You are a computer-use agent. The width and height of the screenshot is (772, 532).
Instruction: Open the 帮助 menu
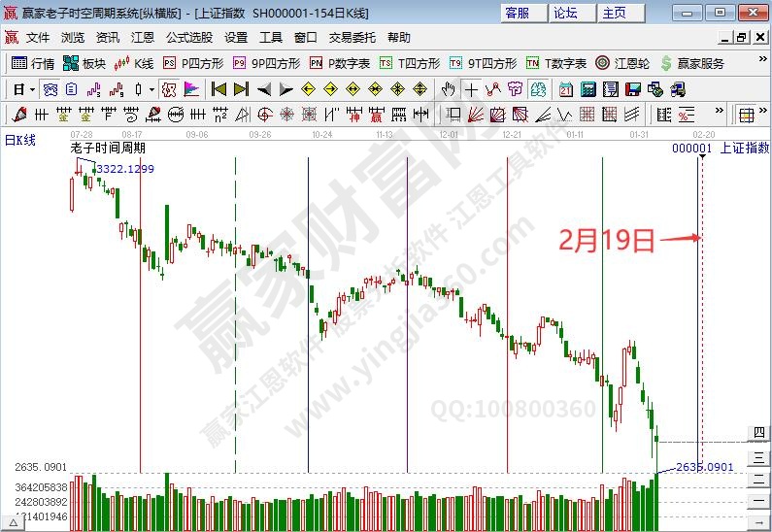tap(399, 38)
